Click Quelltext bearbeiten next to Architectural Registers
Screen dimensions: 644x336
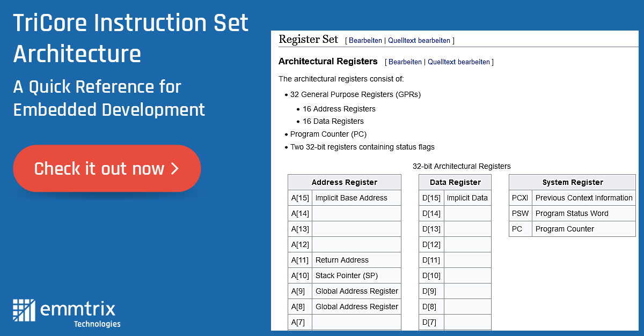pyautogui.click(x=459, y=62)
